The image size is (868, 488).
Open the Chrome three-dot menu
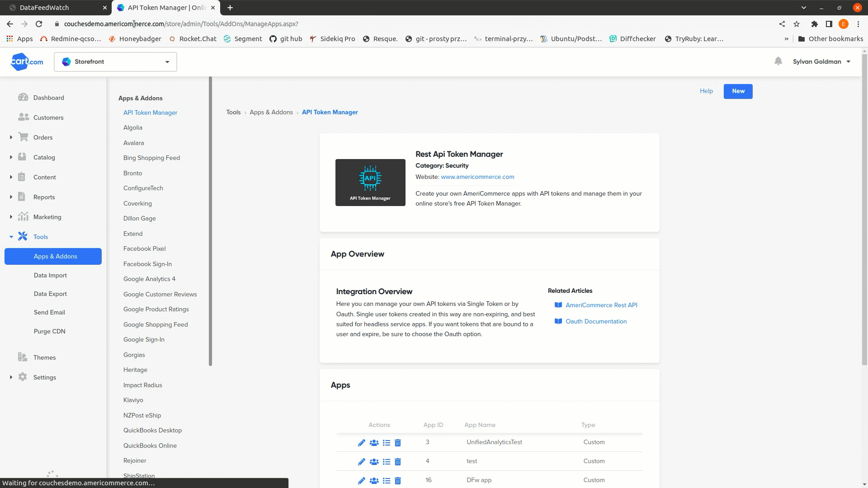point(858,24)
